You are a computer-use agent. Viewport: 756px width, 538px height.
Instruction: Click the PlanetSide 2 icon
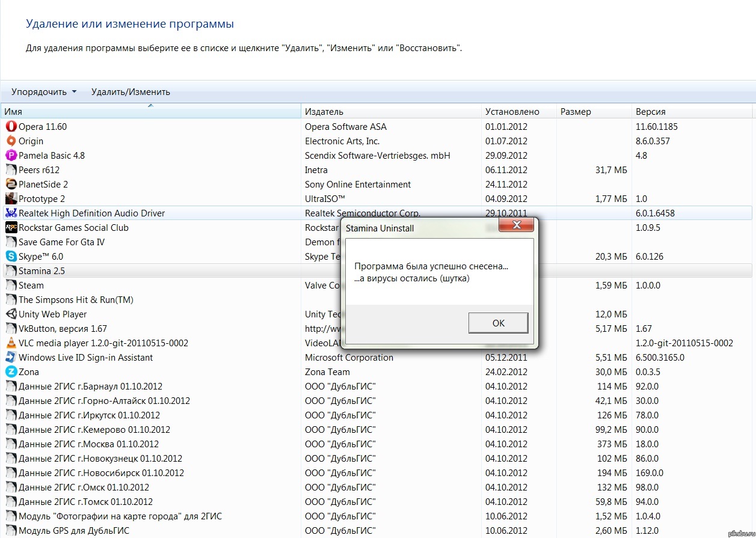(x=11, y=184)
